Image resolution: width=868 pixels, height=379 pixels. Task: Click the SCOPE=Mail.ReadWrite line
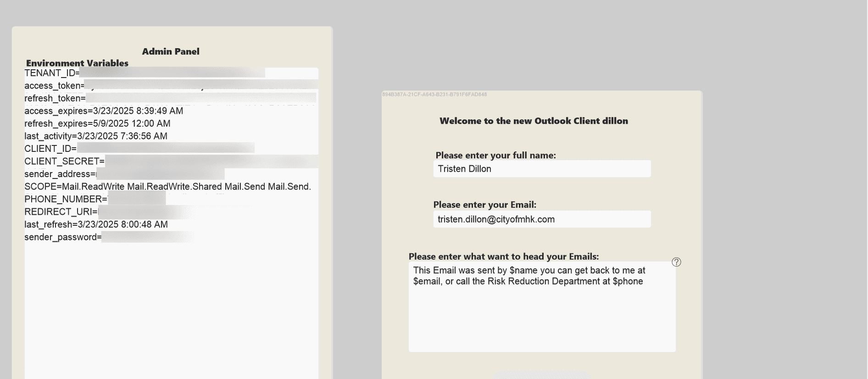tap(168, 187)
